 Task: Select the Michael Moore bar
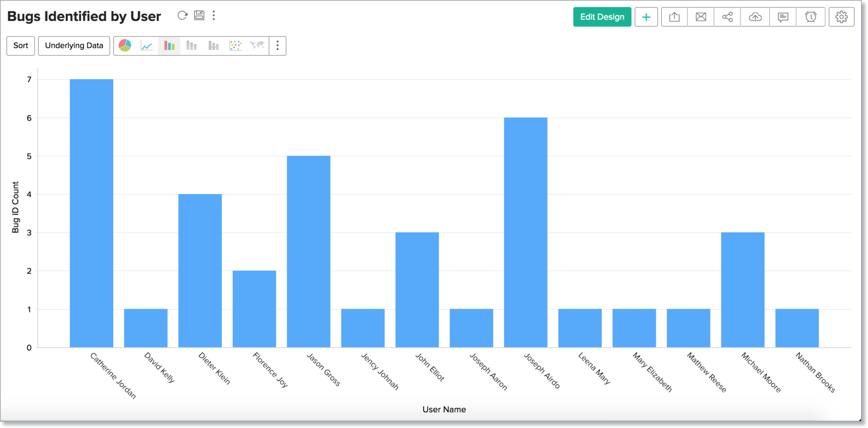pyautogui.click(x=743, y=290)
